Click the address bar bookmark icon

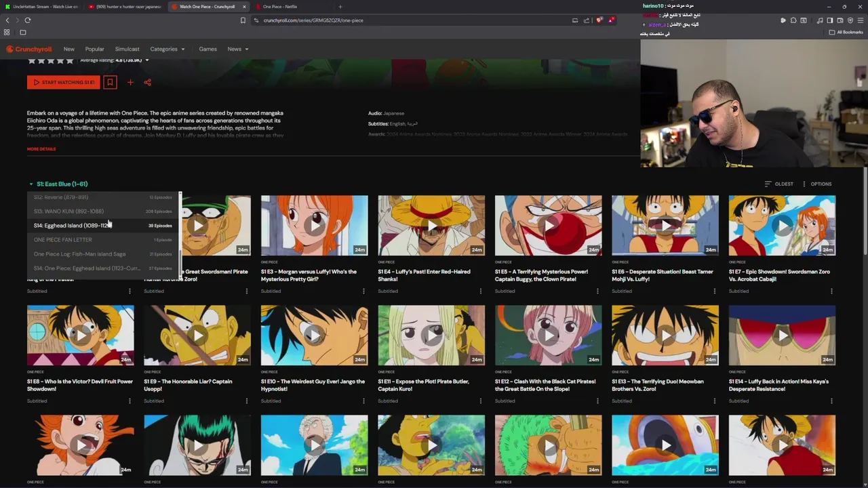(x=243, y=20)
